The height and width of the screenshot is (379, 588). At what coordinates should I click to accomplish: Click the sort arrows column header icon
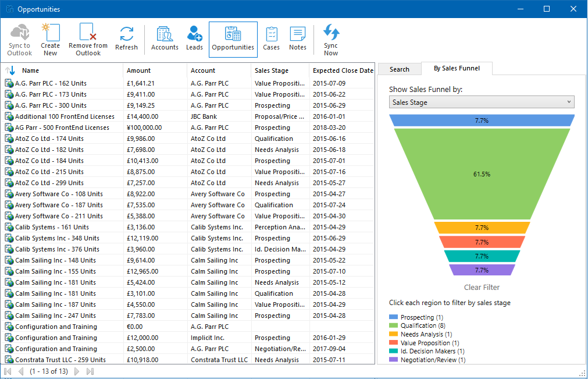tap(10, 70)
